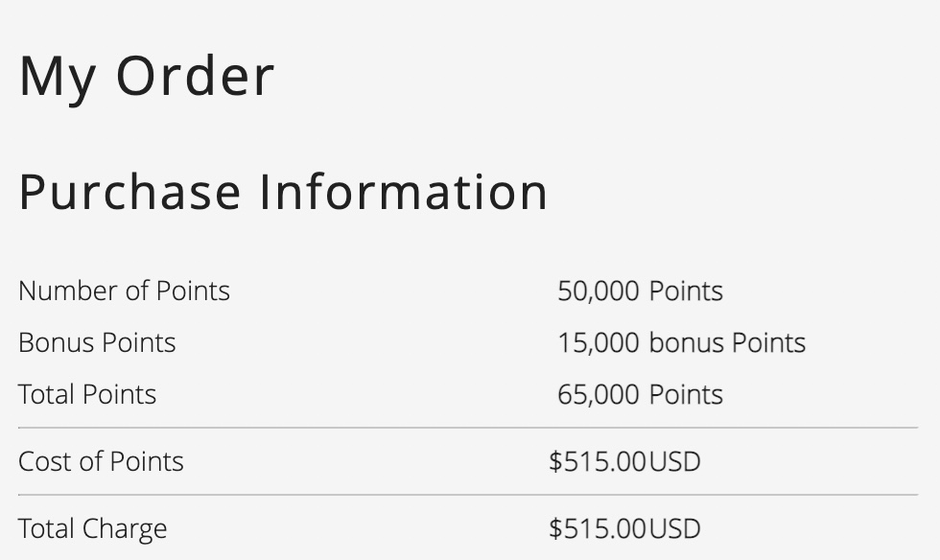Click the "My Order" page heading
This screenshot has height=560, width=940.
147,77
